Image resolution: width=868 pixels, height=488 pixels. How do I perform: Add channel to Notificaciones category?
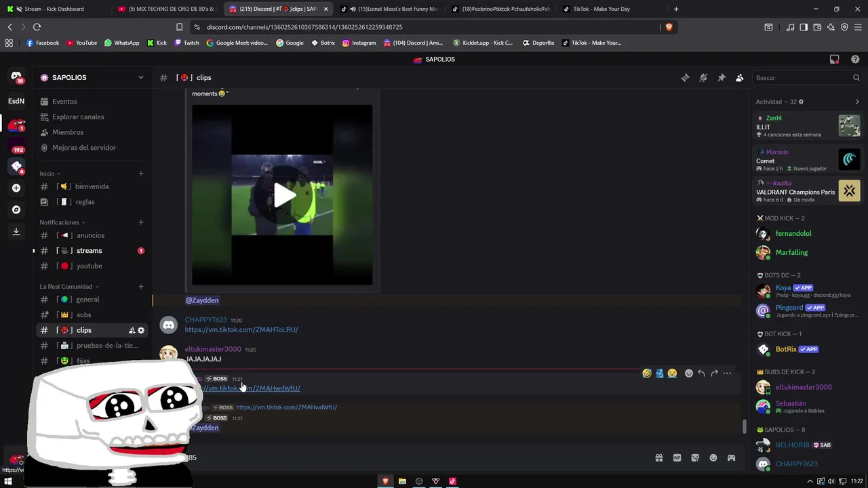click(x=141, y=222)
